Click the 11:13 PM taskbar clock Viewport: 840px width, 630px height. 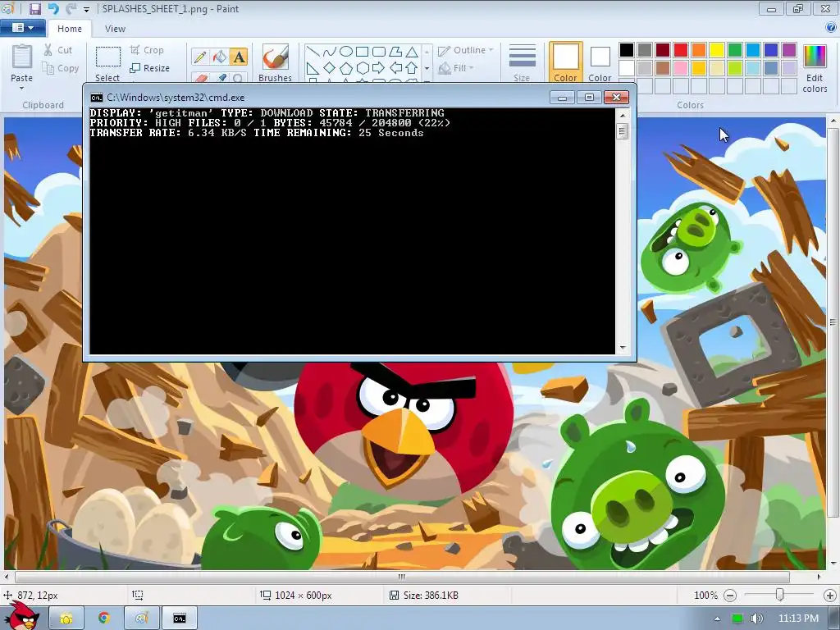[x=798, y=619]
